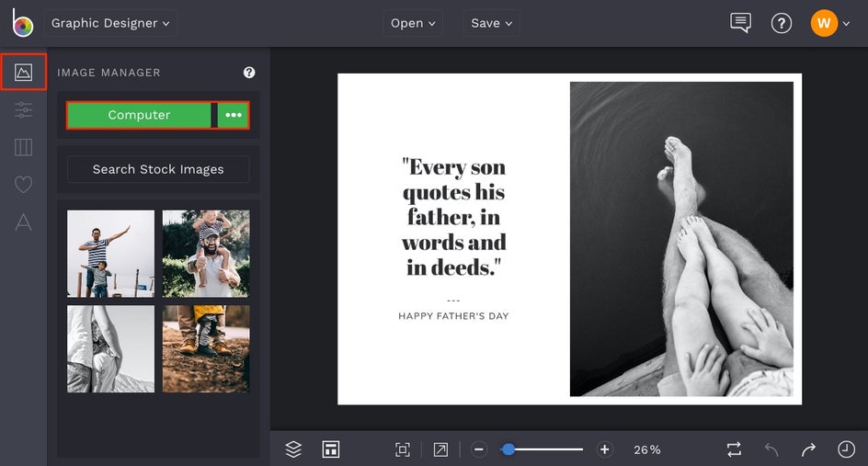Click the orange W account avatar
868x466 pixels.
824,23
